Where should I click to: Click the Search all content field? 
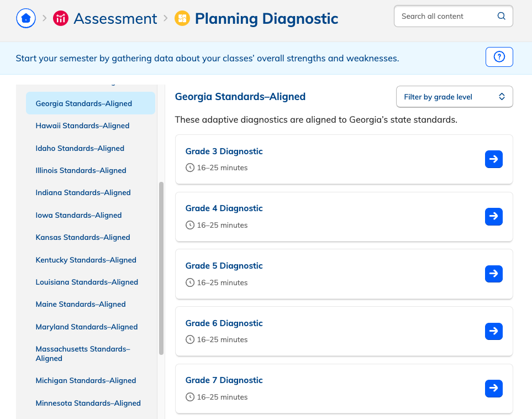pyautogui.click(x=454, y=16)
